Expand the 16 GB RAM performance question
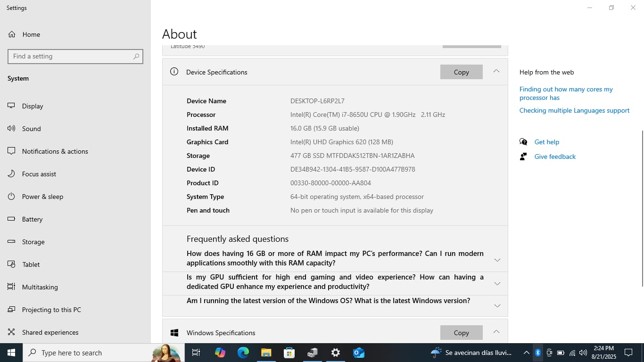Screen dimensions: 644x362 pyautogui.click(x=497, y=260)
